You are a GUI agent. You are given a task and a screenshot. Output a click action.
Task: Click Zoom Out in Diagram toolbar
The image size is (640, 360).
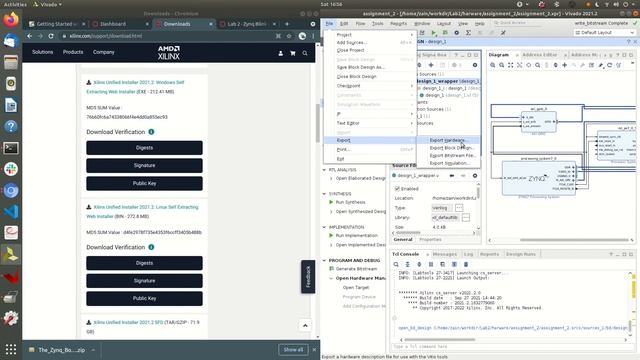(502, 65)
